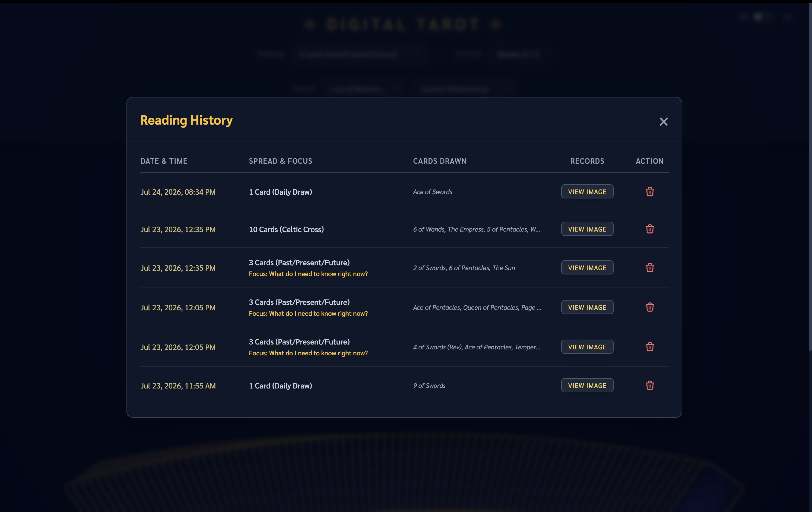Delete the Ace of Swords reading
Viewport: 812px width, 512px height.
650,192
